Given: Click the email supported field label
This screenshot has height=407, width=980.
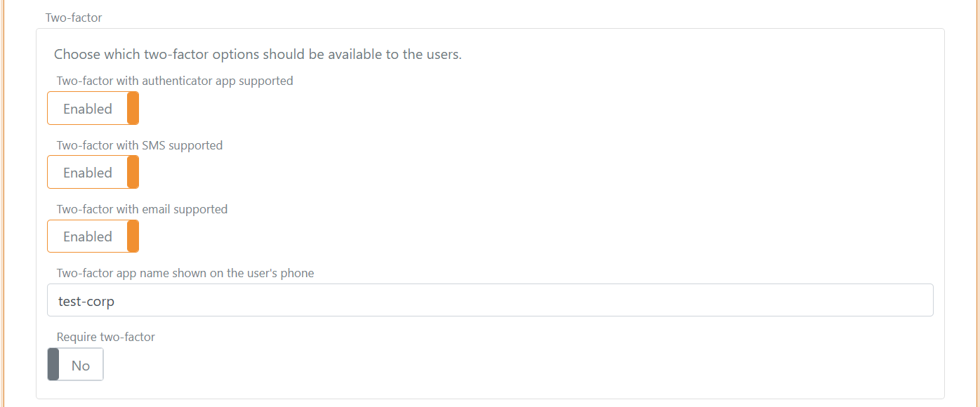Looking at the screenshot, I should pos(142,209).
